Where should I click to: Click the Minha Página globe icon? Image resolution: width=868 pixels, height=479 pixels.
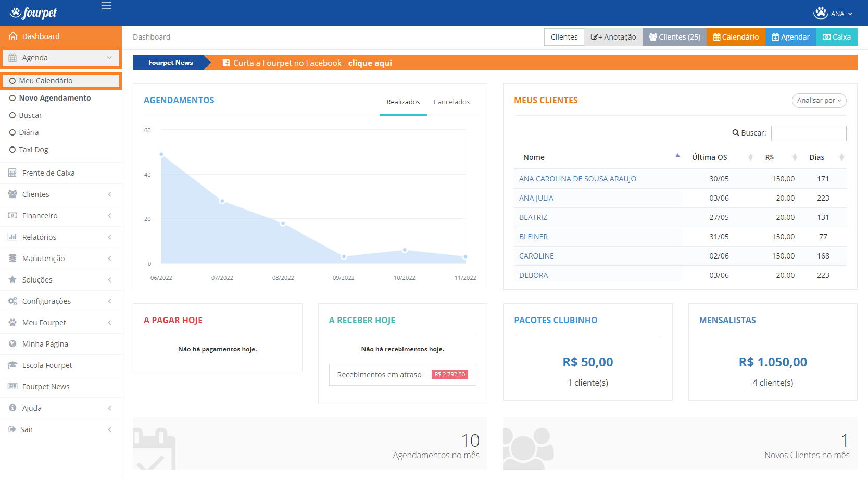(x=12, y=344)
